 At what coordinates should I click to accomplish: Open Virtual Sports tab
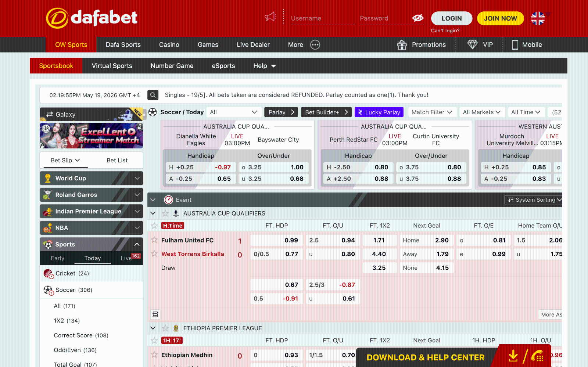tap(112, 66)
